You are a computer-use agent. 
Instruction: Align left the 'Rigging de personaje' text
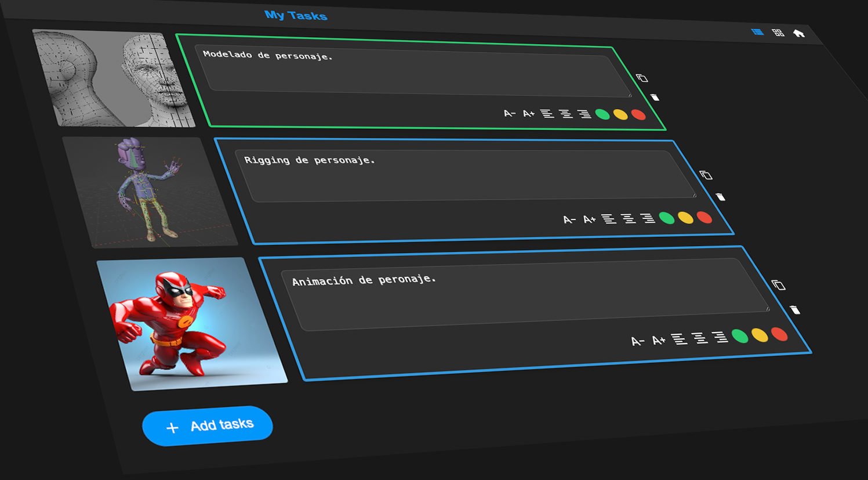(608, 219)
